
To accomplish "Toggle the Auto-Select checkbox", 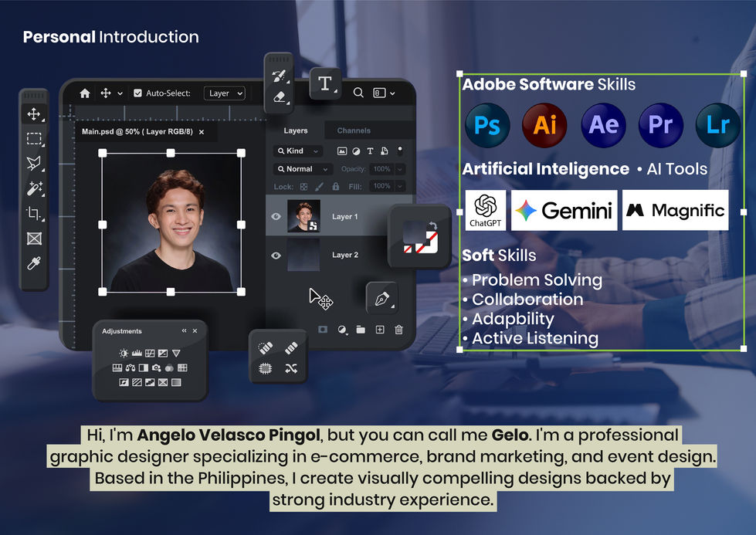I will click(137, 93).
